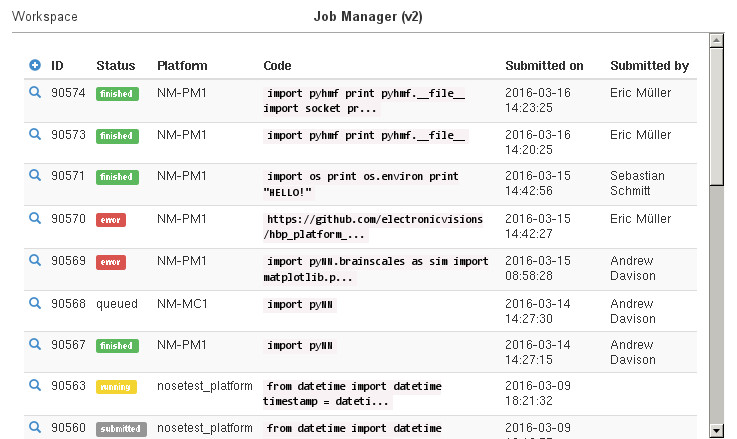Click the scrollbar down arrow

click(716, 430)
